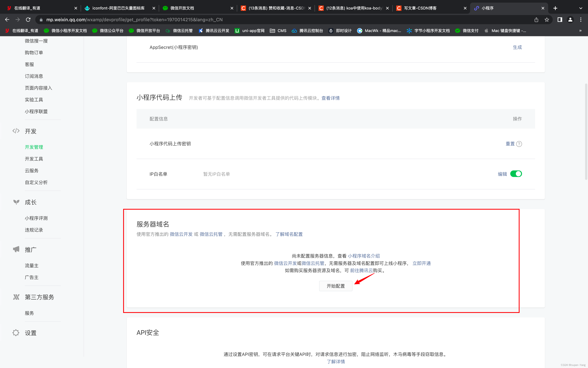Open the Chrome three-dot menu

[581, 19]
